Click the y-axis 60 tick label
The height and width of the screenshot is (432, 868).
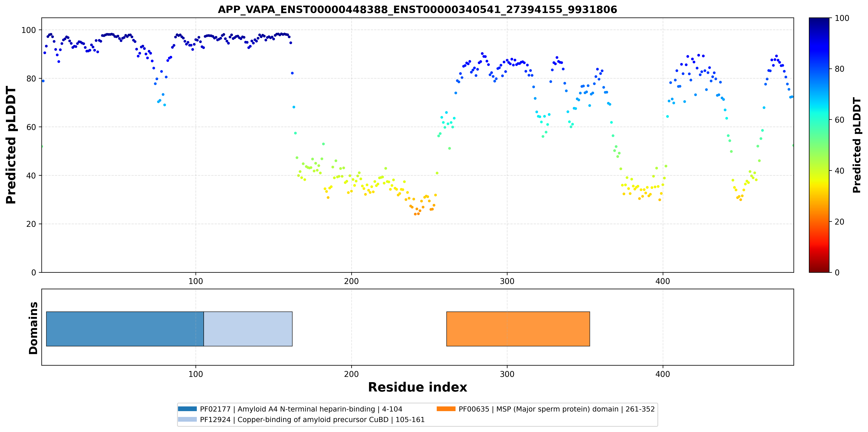tap(31, 127)
